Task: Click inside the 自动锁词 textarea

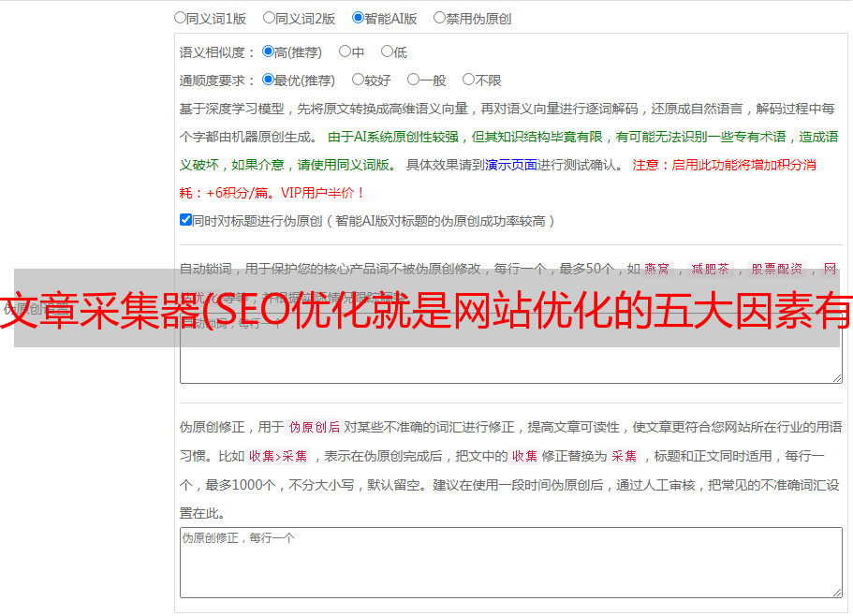Action: coord(511,348)
